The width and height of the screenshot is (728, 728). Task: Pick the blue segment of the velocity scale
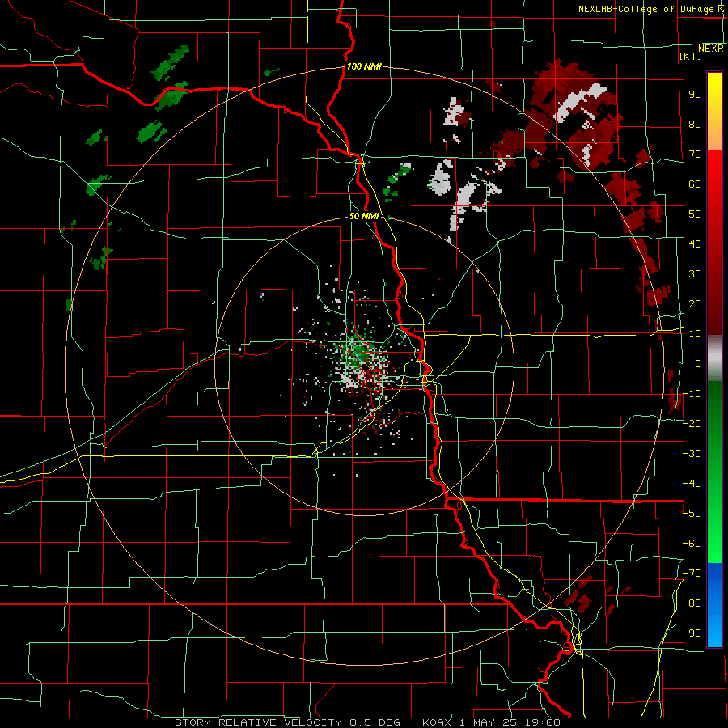[x=714, y=604]
